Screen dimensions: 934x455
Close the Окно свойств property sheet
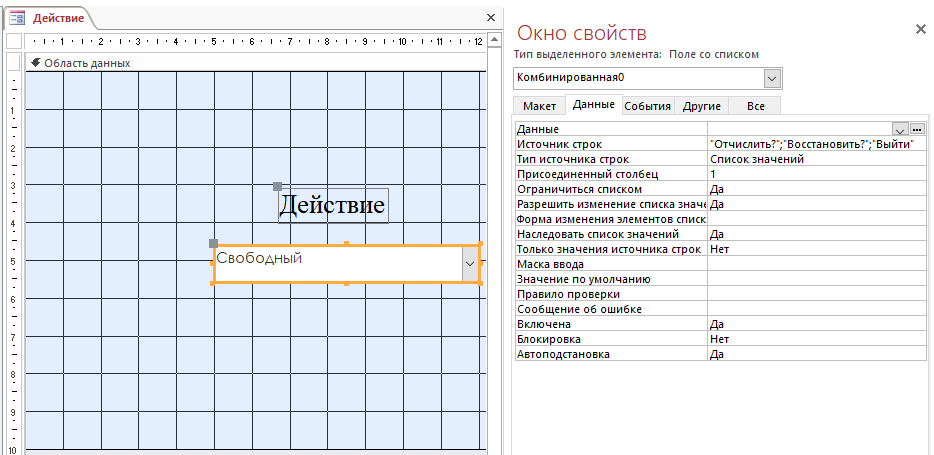tap(920, 30)
